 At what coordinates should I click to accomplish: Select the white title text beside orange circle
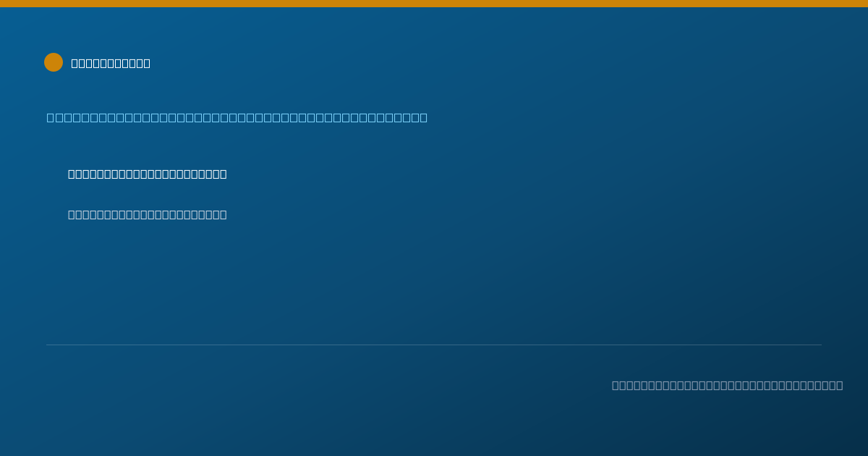pyautogui.click(x=111, y=63)
